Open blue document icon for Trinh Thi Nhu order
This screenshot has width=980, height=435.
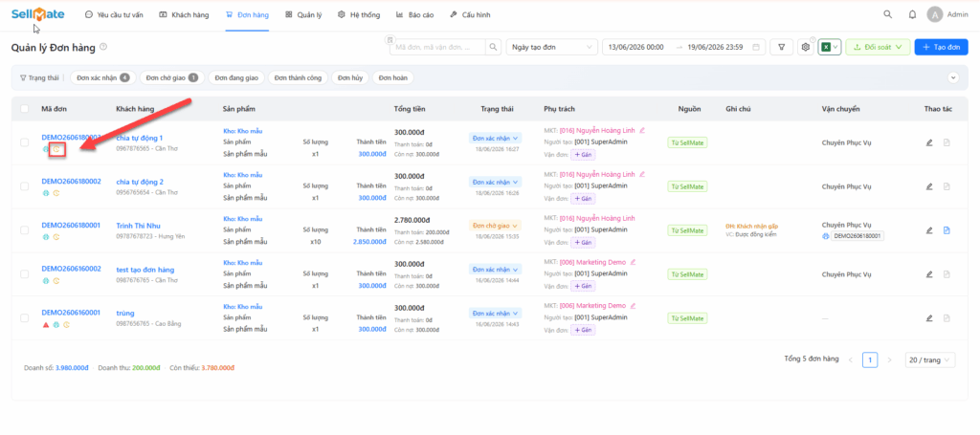(947, 230)
